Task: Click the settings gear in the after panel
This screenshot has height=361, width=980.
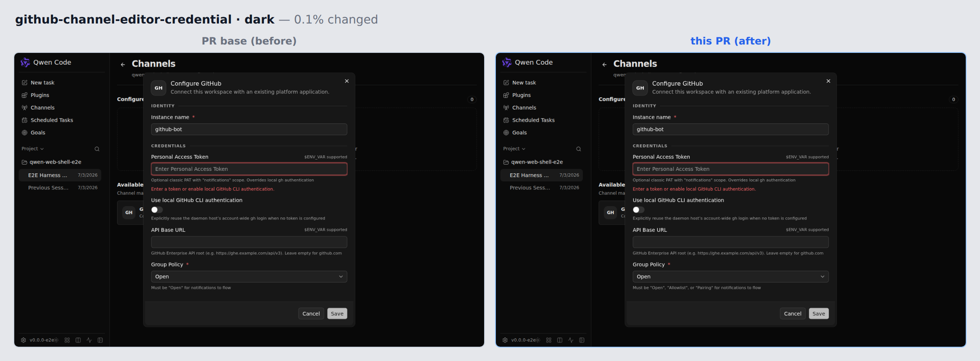Action: point(505,340)
